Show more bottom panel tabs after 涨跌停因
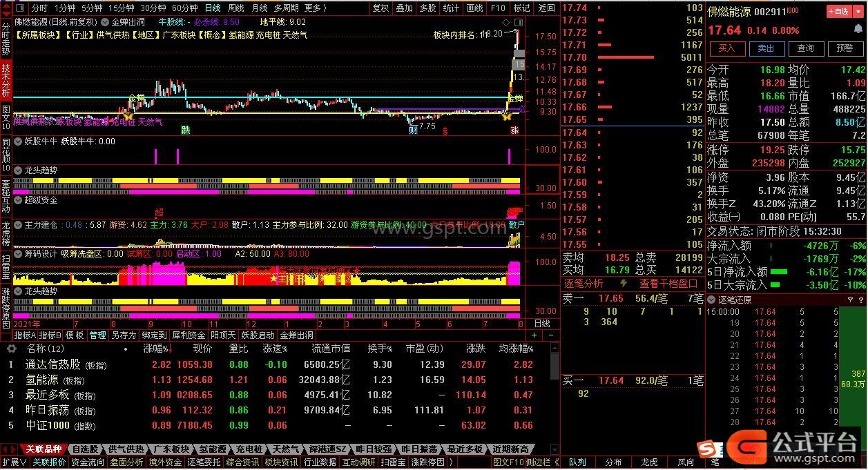 [450, 462]
